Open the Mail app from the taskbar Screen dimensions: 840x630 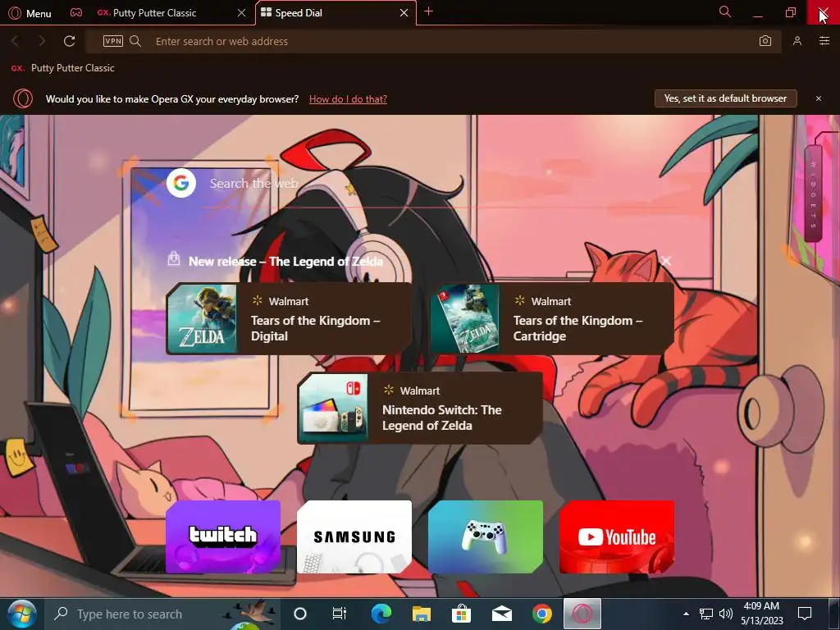[x=502, y=614]
